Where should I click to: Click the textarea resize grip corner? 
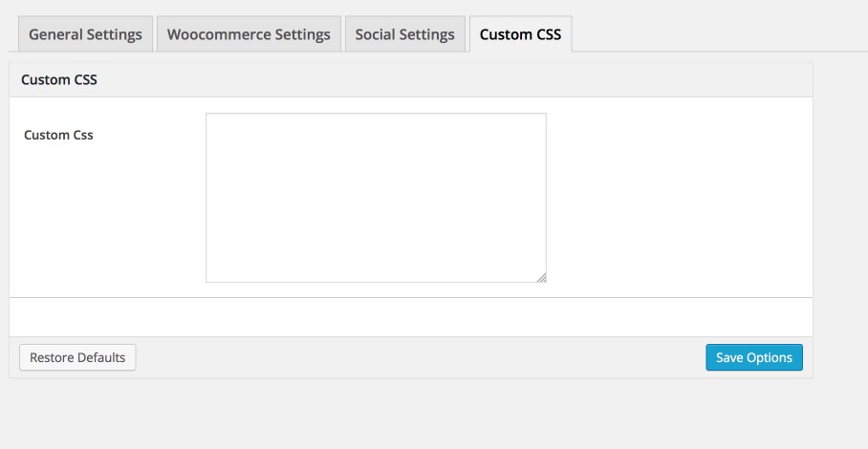point(541,278)
